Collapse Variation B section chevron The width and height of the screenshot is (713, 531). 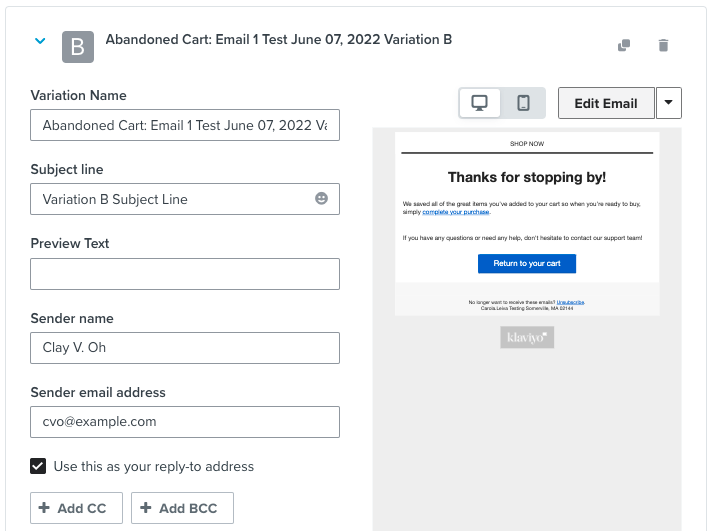[40, 41]
